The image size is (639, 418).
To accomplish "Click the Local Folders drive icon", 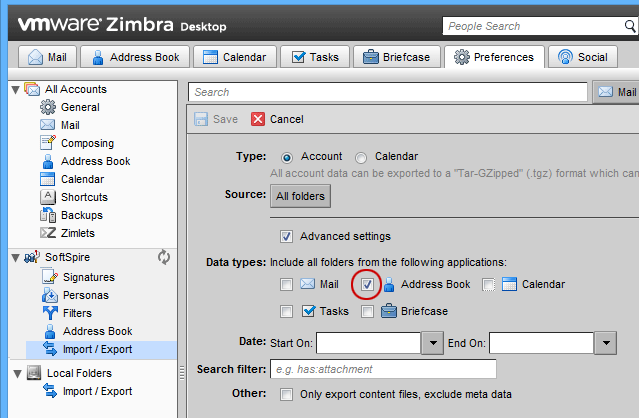I will pos(34,373).
